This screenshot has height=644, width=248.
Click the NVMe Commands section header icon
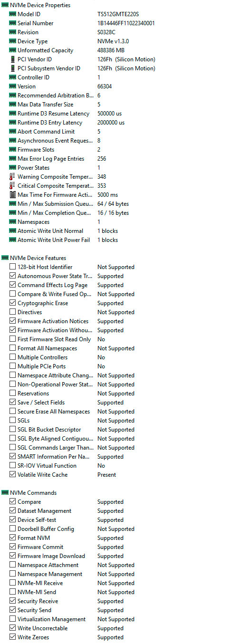point(5,493)
